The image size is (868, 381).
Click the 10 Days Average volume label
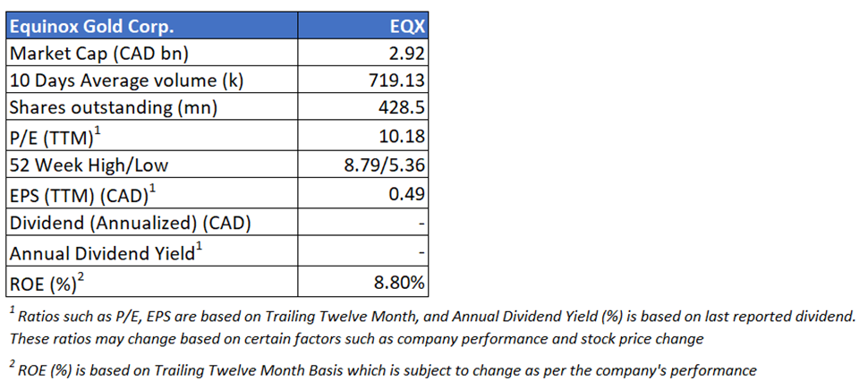(x=126, y=81)
